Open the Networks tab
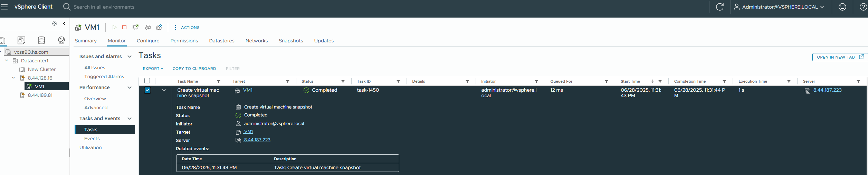The image size is (868, 175). pyautogui.click(x=257, y=41)
